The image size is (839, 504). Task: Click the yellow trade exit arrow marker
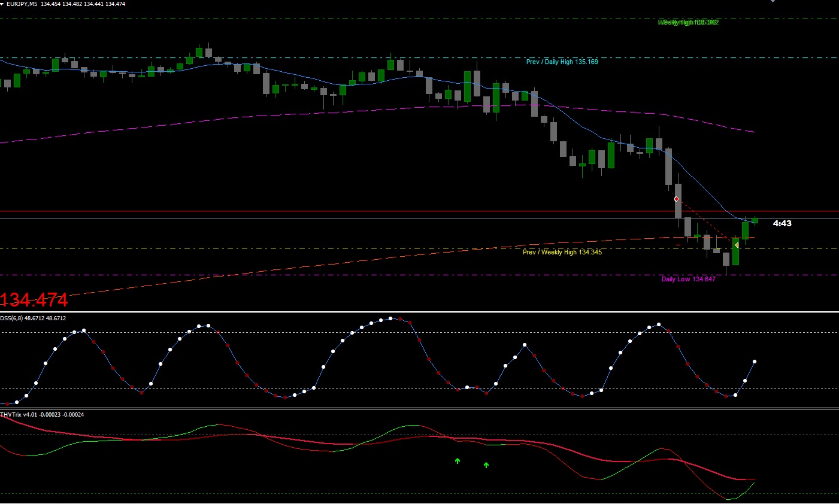[x=736, y=245]
